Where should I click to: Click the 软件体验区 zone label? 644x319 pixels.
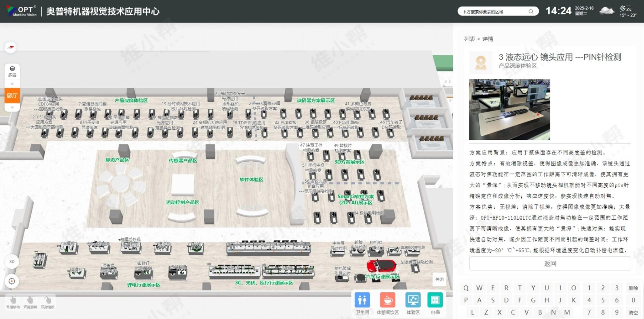251,180
